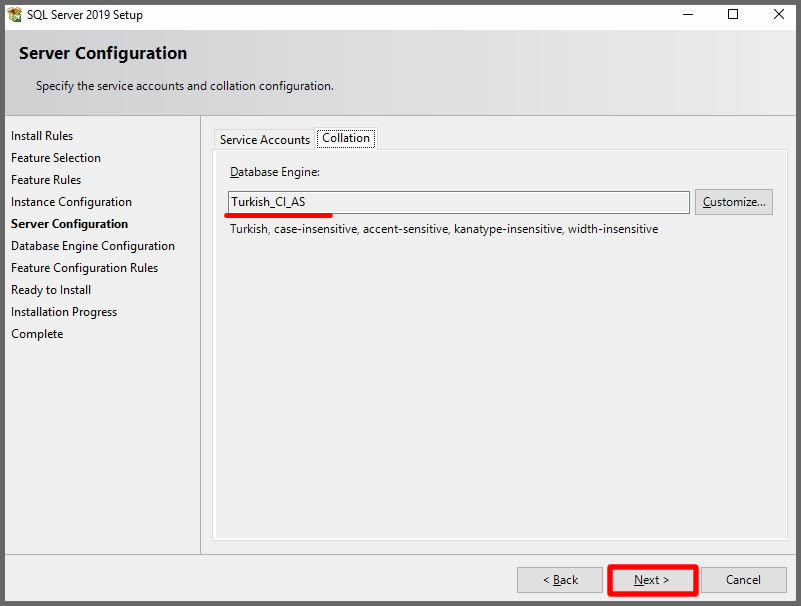The height and width of the screenshot is (606, 801).
Task: Select the Instance Configuration step
Action: [71, 202]
